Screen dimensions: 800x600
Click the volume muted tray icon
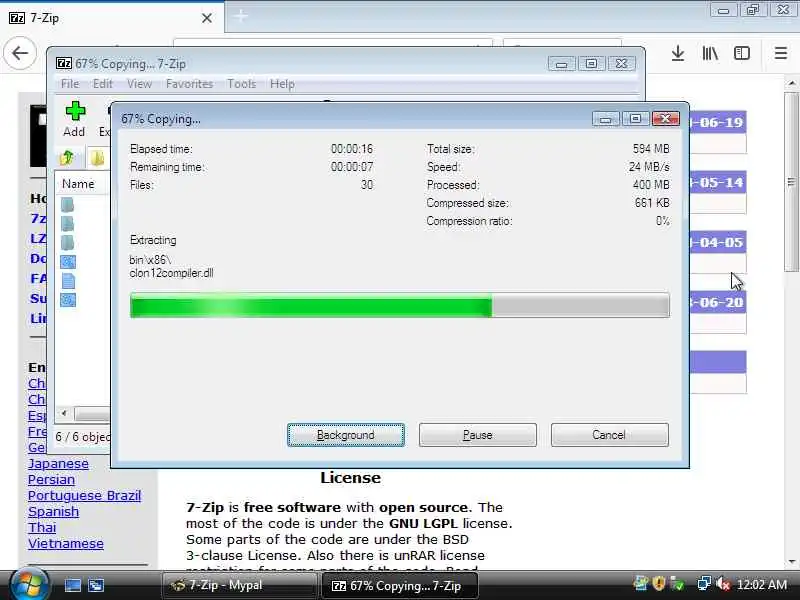click(723, 584)
